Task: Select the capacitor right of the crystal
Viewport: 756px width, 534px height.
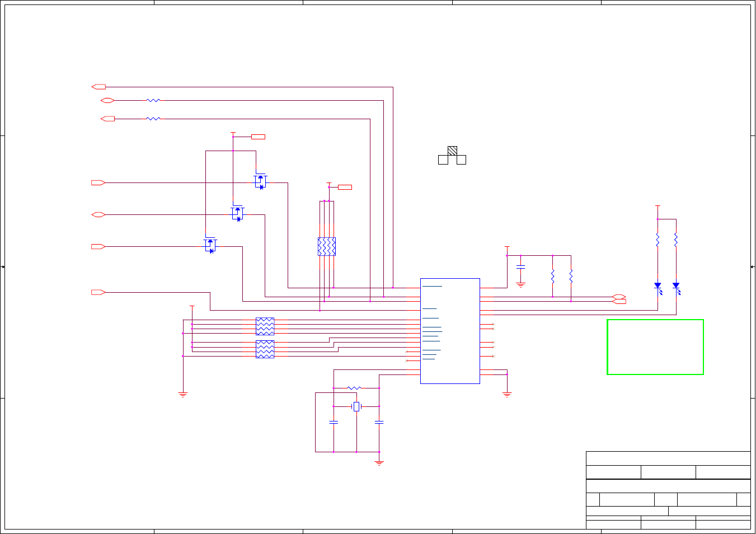Action: tap(379, 423)
